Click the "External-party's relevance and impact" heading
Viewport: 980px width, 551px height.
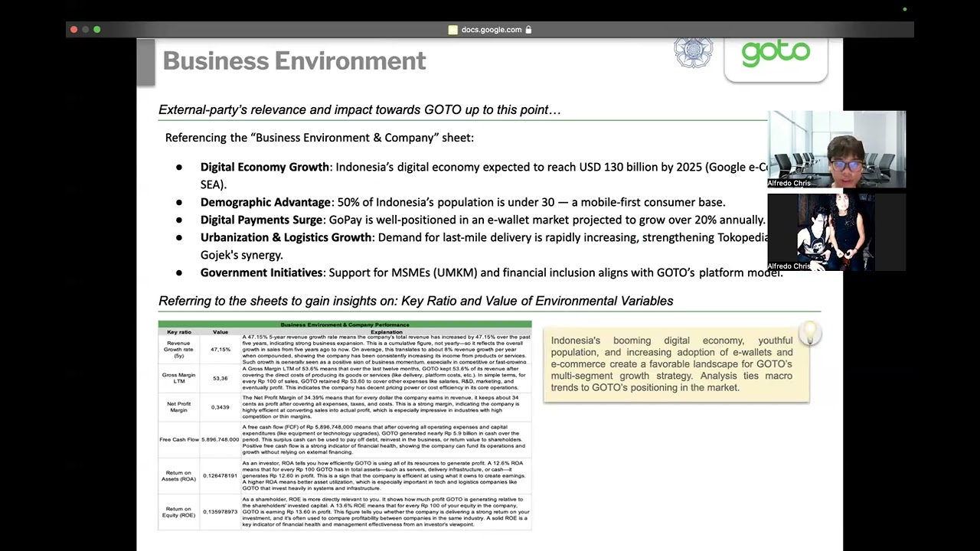pos(359,110)
